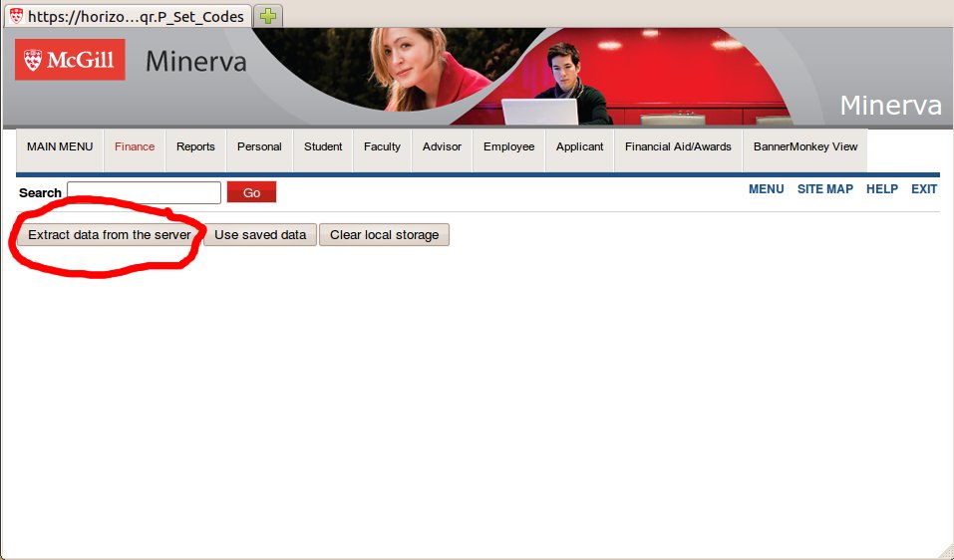Viewport: 954px width, 560px height.
Task: Click the EXIT link
Action: (923, 189)
